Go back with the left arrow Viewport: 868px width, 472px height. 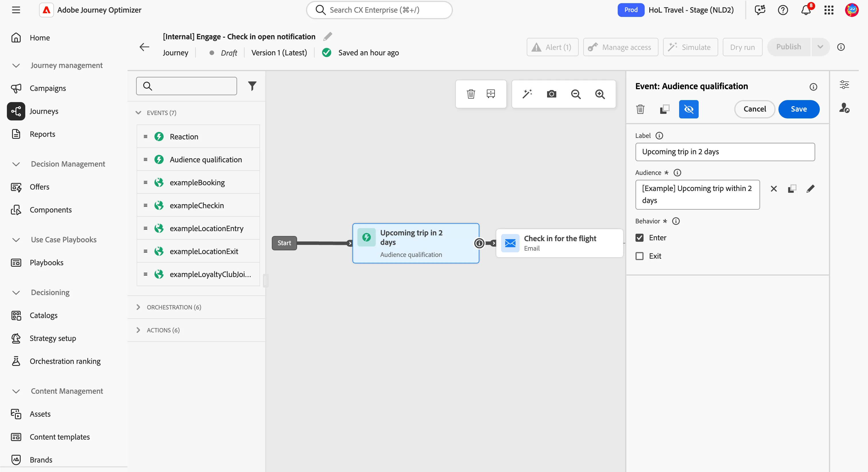click(x=144, y=47)
